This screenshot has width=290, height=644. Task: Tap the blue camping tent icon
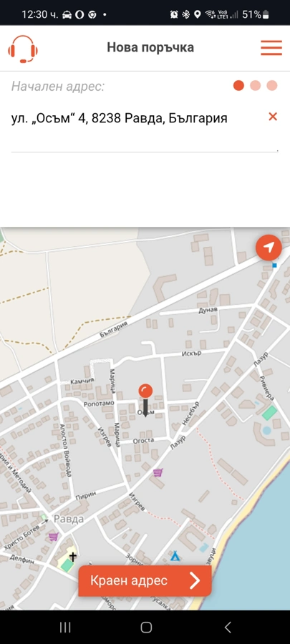pos(175,556)
